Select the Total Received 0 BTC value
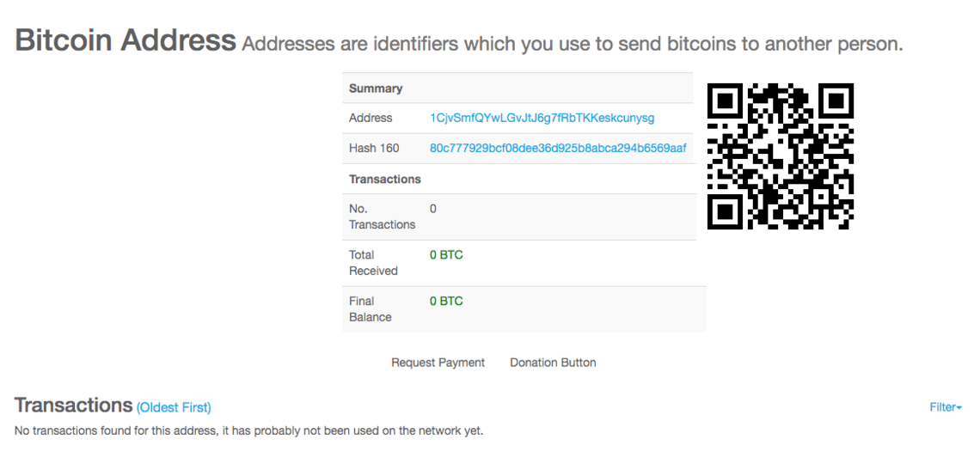This screenshot has width=980, height=470. (x=446, y=255)
